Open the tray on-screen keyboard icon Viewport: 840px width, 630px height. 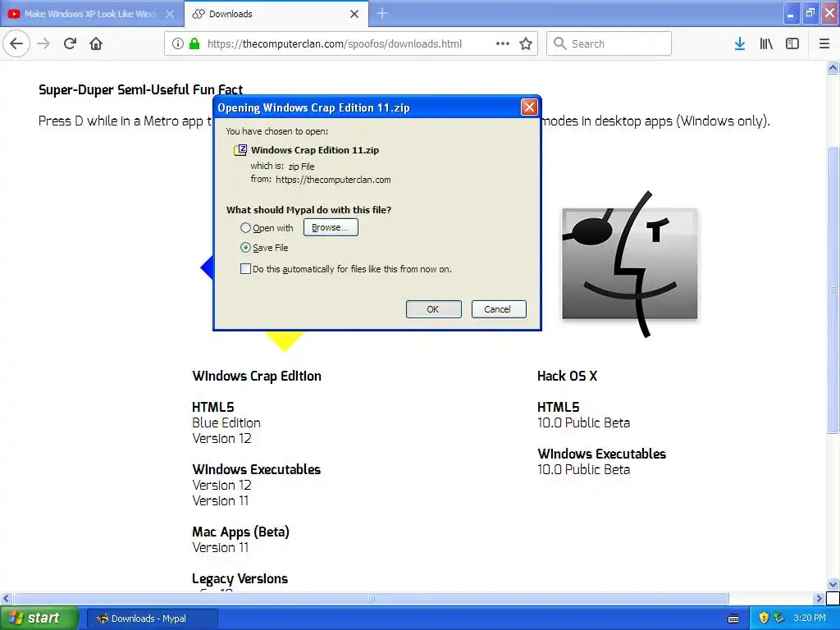[x=733, y=619]
